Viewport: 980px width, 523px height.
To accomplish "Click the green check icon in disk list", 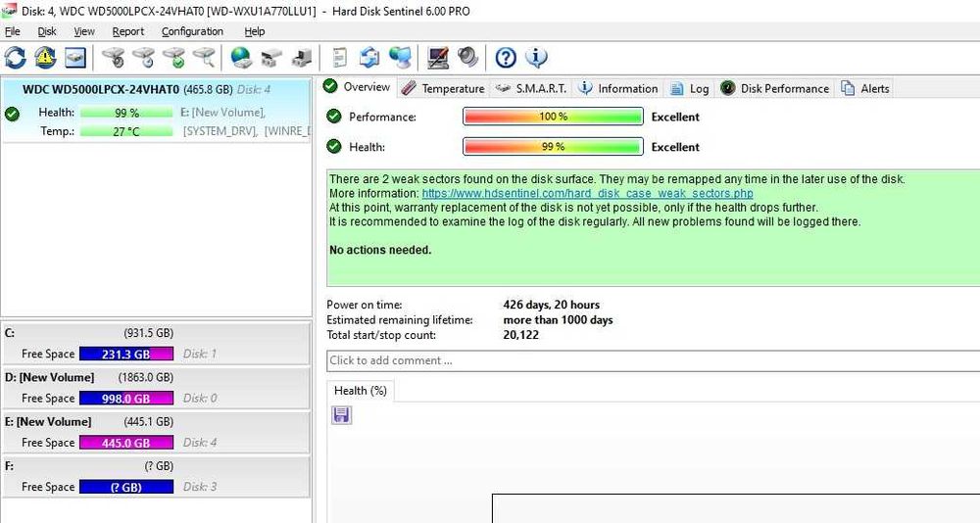I will point(12,114).
